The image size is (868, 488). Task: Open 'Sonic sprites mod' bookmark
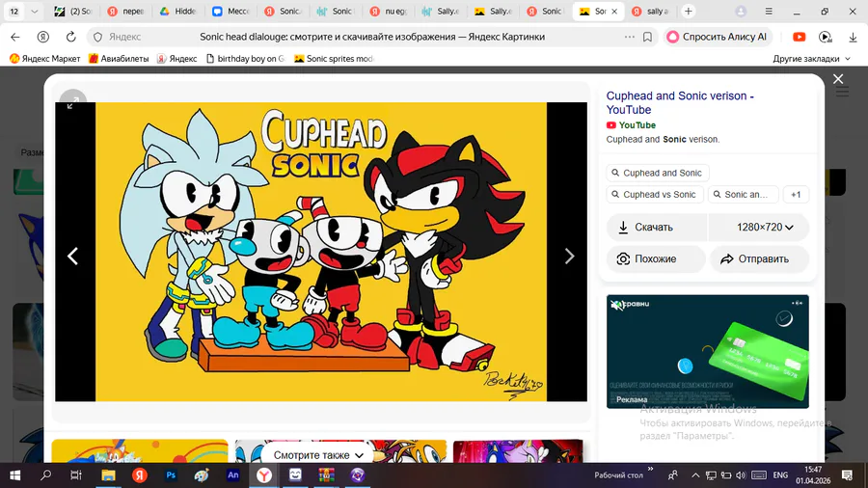point(335,59)
